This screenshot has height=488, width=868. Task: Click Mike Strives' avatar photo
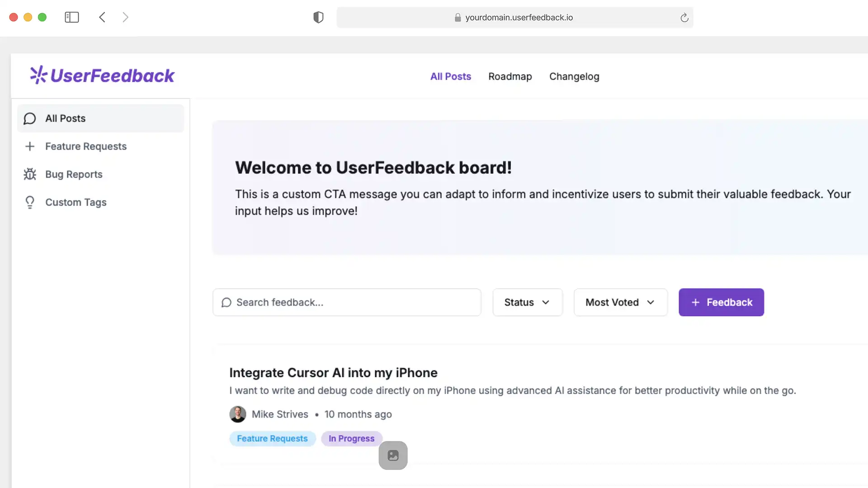pos(238,414)
